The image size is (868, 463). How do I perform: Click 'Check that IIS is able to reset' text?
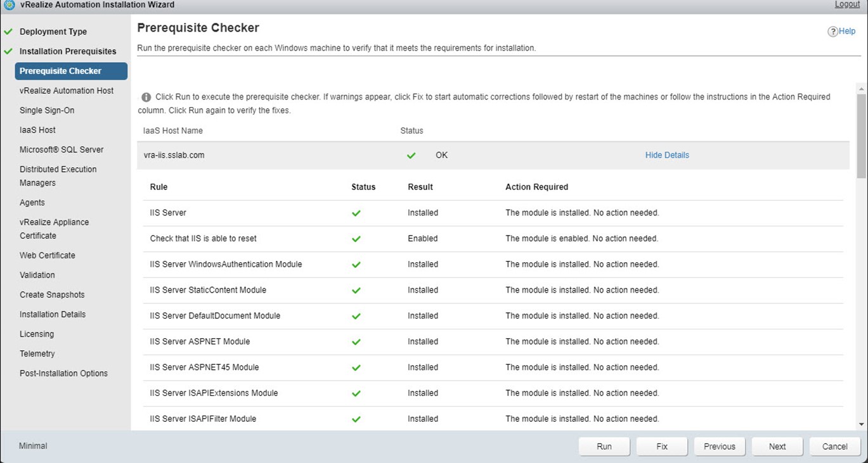tap(203, 239)
